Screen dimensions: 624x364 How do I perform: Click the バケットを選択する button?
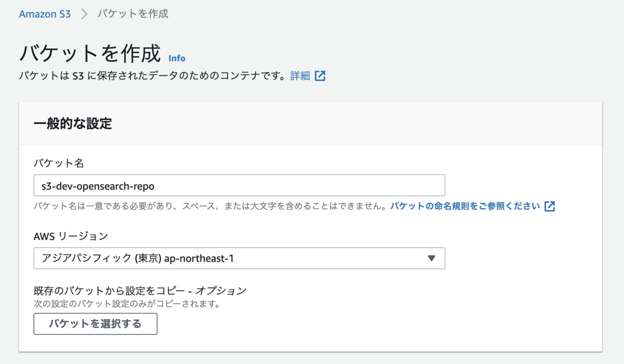coord(96,324)
